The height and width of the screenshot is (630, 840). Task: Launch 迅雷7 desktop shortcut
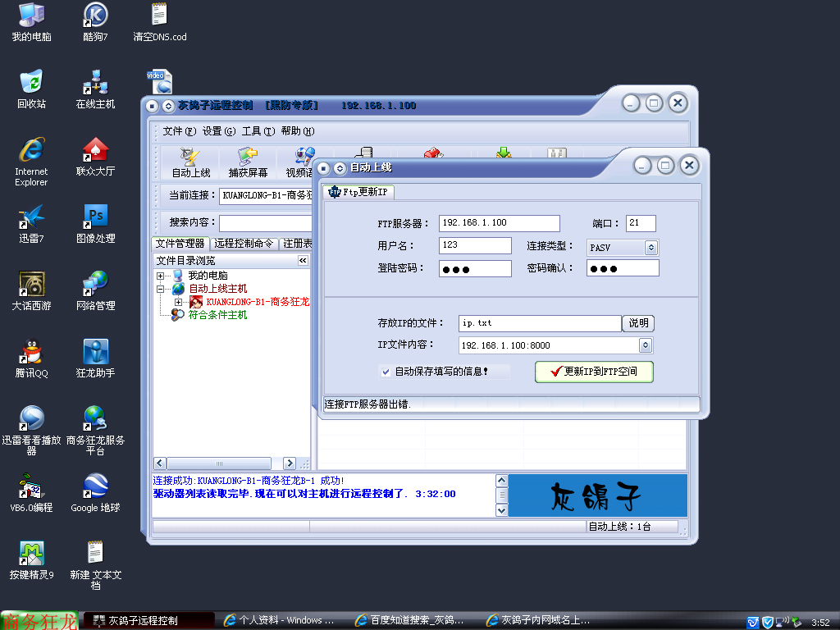(x=31, y=223)
